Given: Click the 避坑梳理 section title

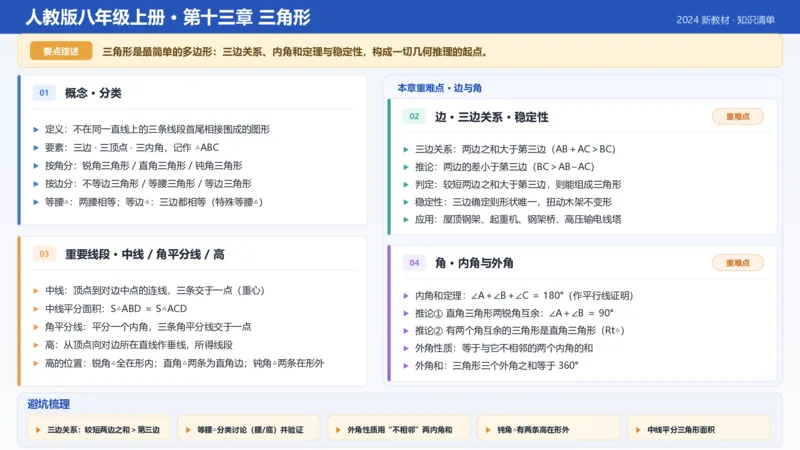Looking at the screenshot, I should click(x=48, y=404).
